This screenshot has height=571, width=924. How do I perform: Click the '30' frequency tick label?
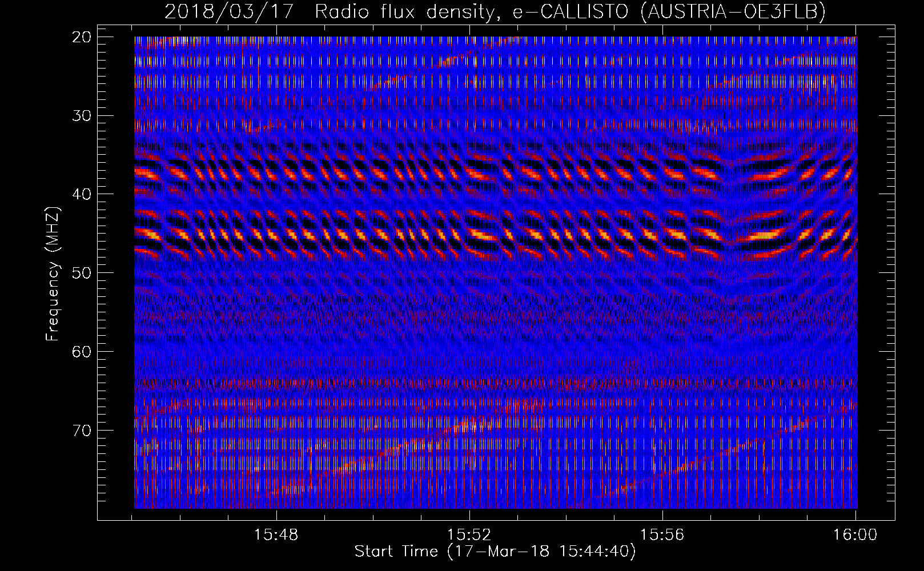tap(82, 115)
